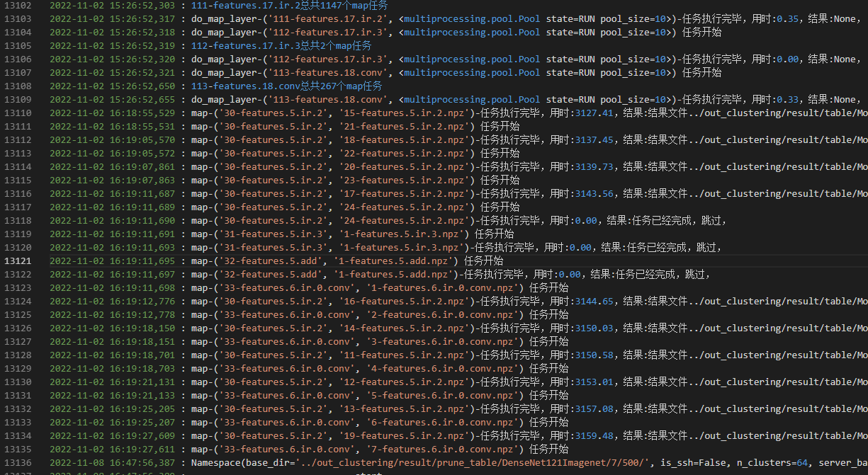Click line number 13102 in the gutter
868x475 pixels.
tap(17, 6)
